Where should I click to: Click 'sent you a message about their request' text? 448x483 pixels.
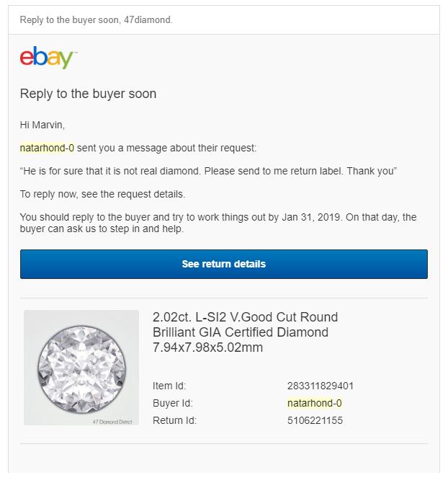coord(166,149)
